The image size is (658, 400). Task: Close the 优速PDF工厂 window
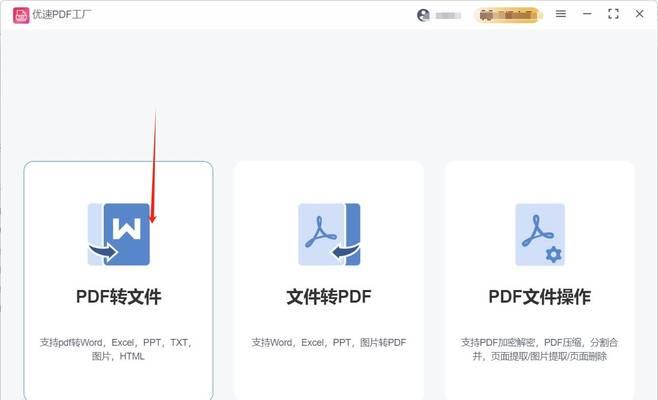[x=639, y=14]
